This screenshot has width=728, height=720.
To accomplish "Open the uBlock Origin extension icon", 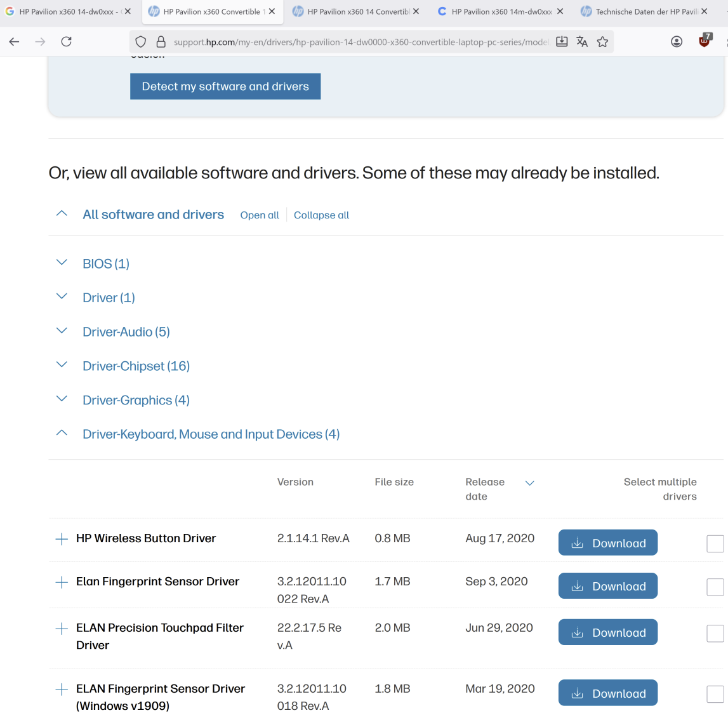I will point(705,41).
